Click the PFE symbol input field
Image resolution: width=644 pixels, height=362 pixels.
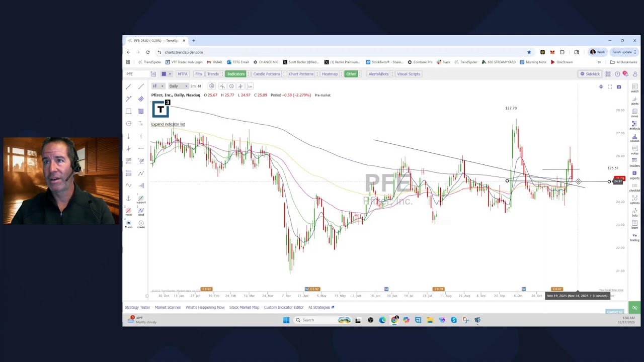pyautogui.click(x=137, y=74)
